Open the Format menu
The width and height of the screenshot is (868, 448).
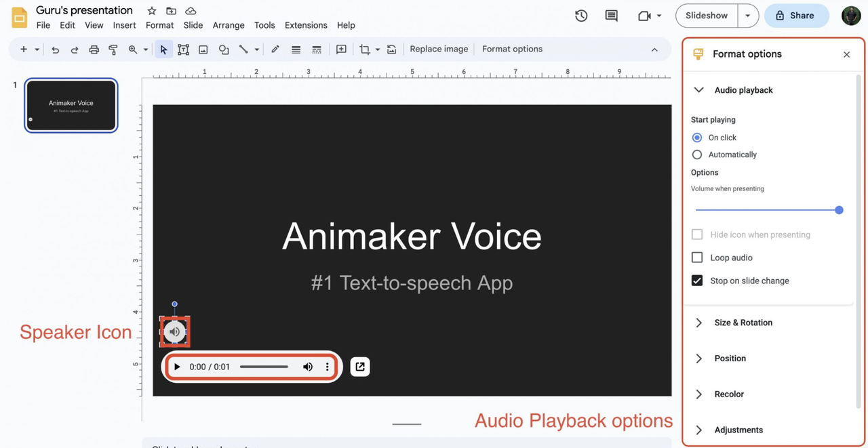tap(159, 25)
